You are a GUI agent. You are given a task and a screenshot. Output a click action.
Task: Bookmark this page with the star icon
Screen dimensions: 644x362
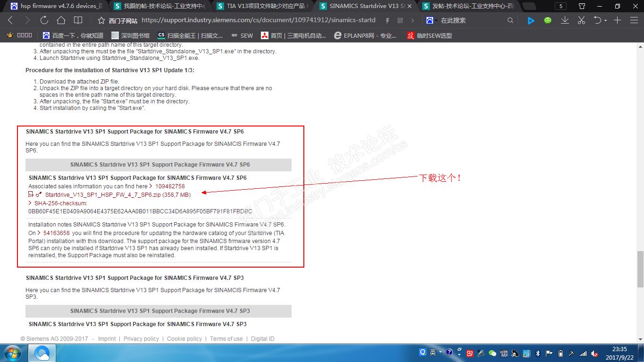coord(101,20)
